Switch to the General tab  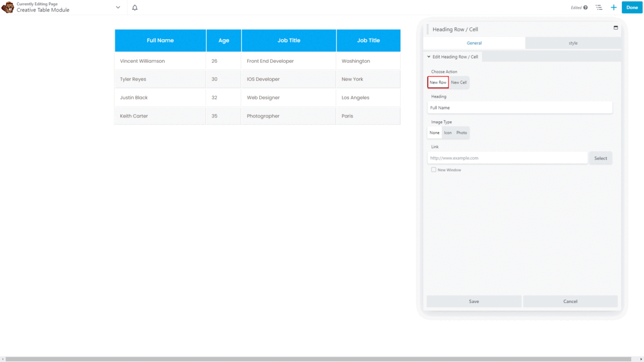coord(474,43)
